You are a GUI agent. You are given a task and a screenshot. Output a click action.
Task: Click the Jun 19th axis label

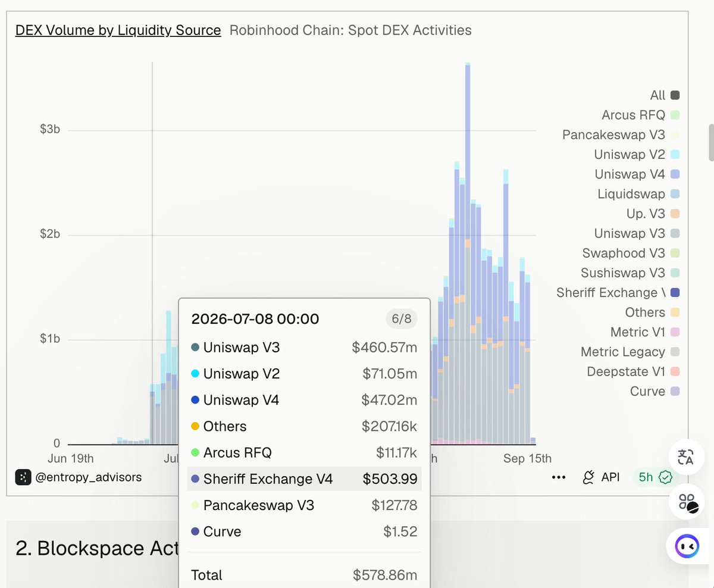coord(70,458)
